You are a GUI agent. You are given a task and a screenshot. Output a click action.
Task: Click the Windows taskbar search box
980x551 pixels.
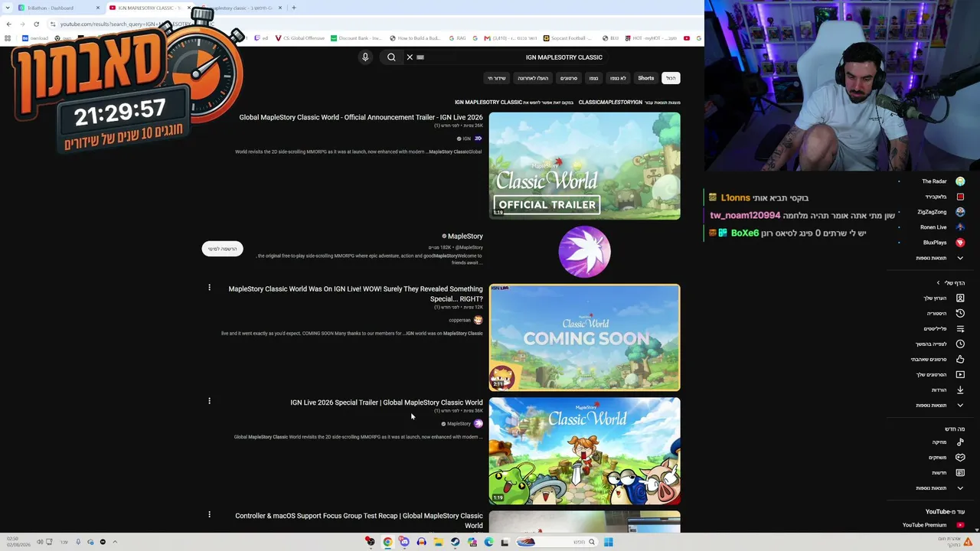556,542
